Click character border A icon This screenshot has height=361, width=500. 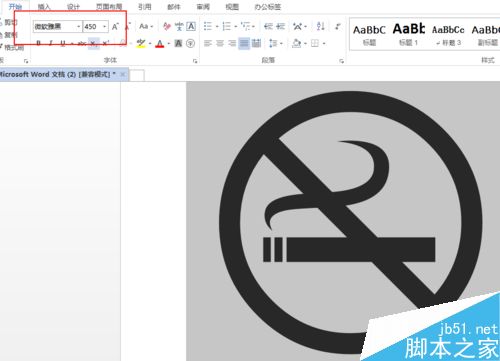(191, 26)
